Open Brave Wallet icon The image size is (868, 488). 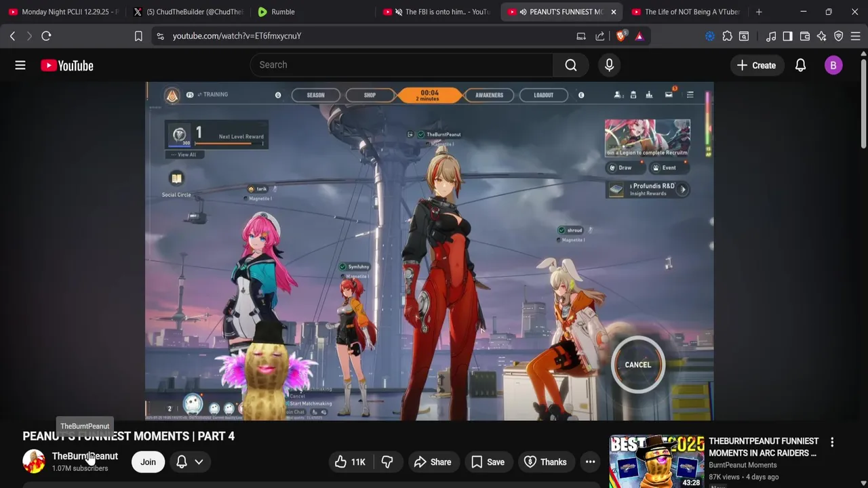click(805, 36)
